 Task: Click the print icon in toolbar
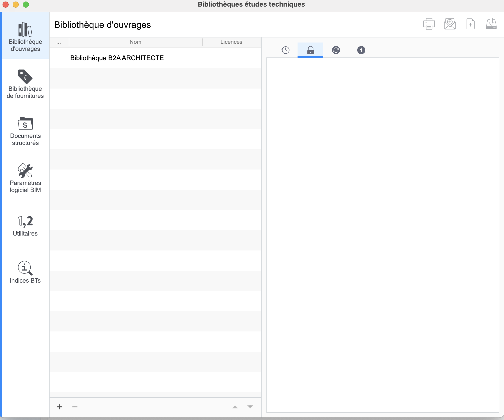click(429, 24)
